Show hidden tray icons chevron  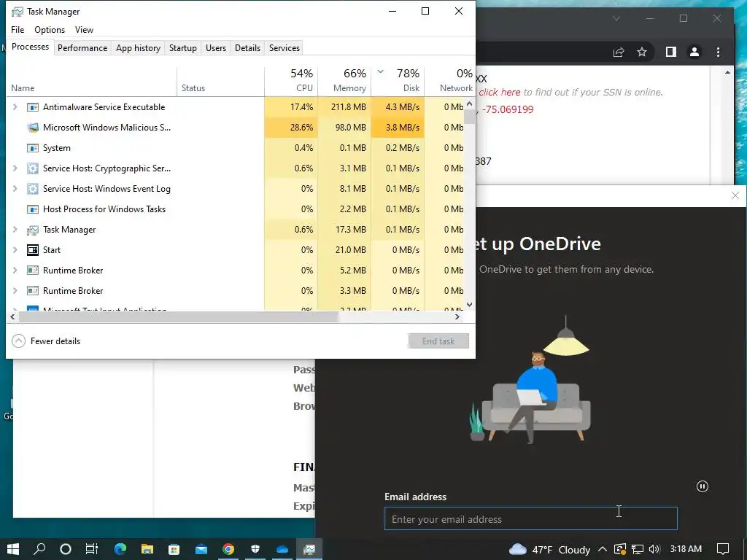point(602,549)
